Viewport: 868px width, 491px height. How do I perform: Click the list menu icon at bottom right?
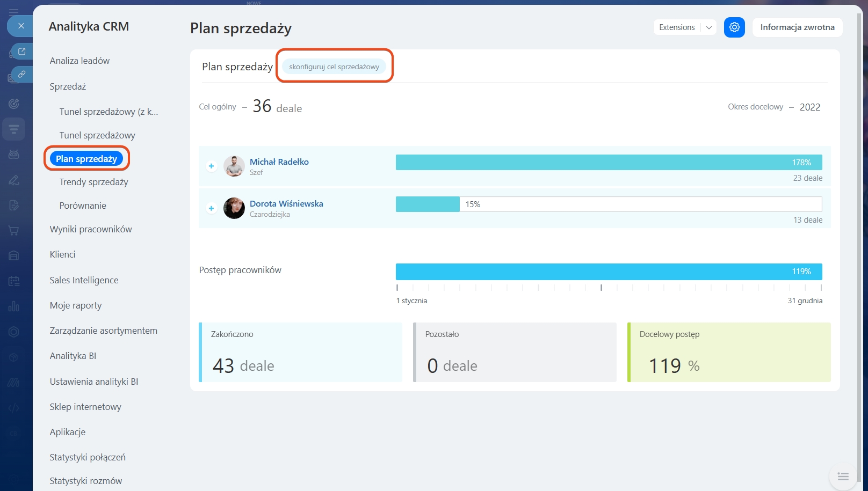pos(843,477)
